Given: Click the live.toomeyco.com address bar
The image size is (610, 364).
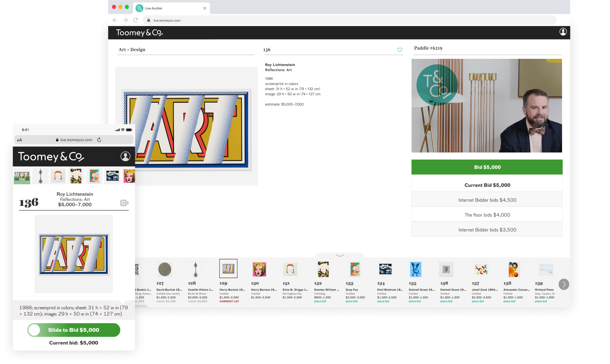Looking at the screenshot, I should [x=350, y=20].
